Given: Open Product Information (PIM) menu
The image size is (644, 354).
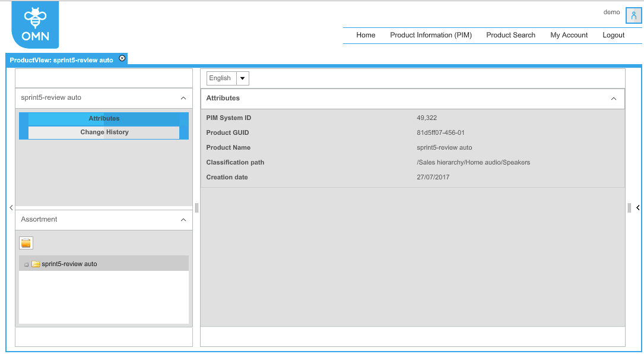Looking at the screenshot, I should click(431, 35).
